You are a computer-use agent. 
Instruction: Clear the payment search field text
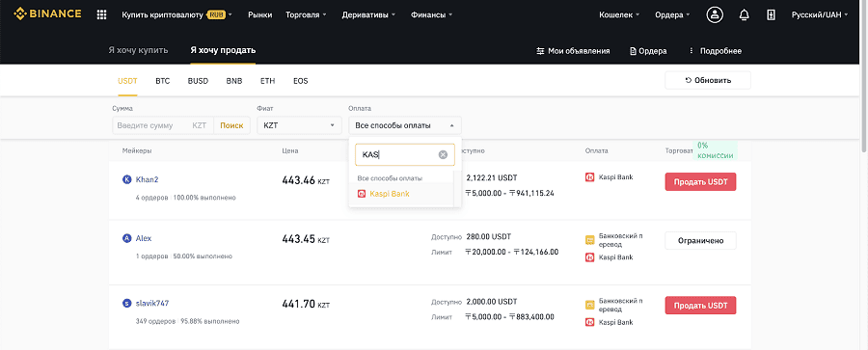(x=443, y=155)
